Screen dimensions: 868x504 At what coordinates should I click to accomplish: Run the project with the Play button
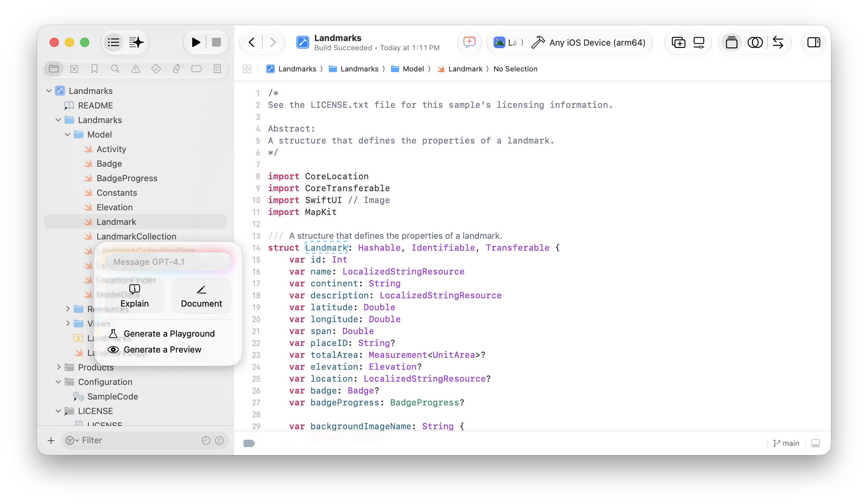pyautogui.click(x=195, y=42)
